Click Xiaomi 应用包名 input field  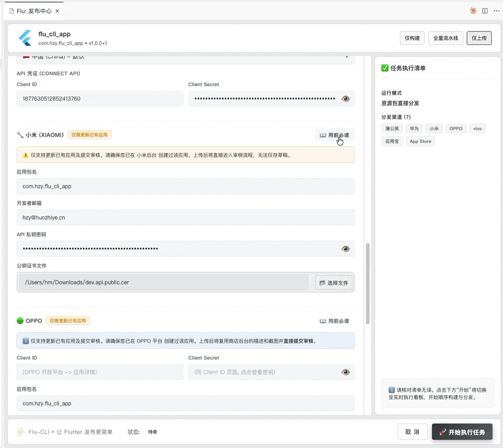[185, 186]
